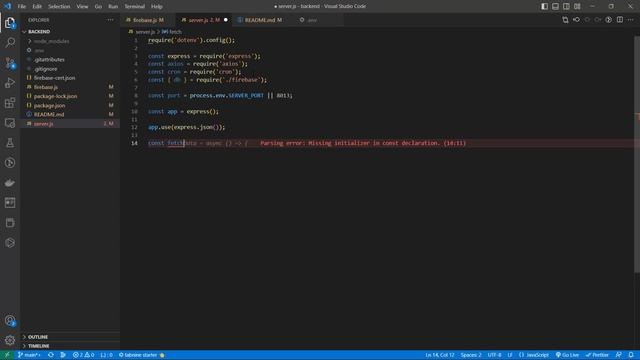Click the remote window indicator in status bar

[x=7, y=355]
